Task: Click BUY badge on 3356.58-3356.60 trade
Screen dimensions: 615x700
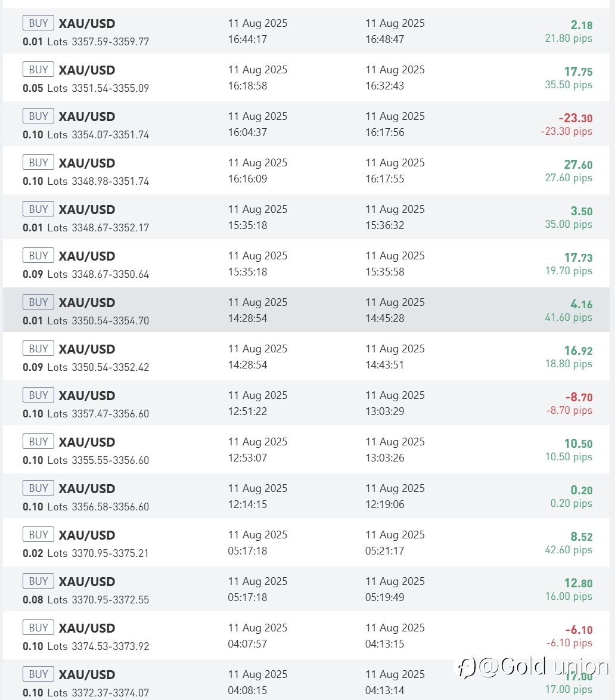Action: pos(38,488)
